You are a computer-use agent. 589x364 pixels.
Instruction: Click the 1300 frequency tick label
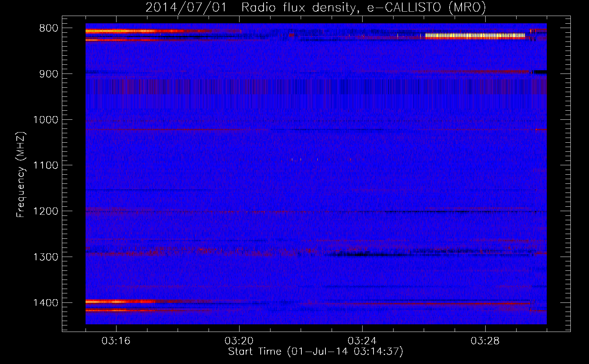[46, 257]
